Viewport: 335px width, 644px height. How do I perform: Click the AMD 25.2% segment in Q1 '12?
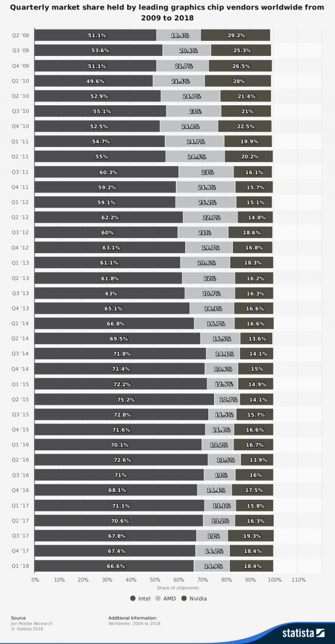pyautogui.click(x=206, y=202)
